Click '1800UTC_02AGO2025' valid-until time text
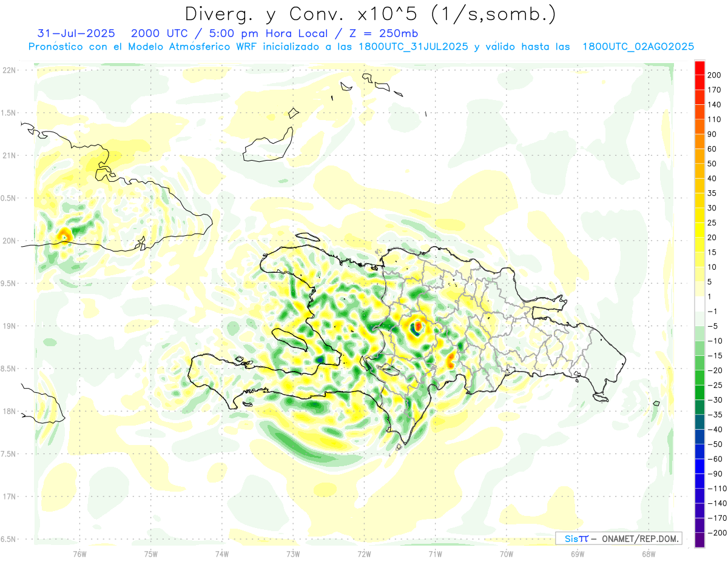The width and height of the screenshot is (728, 562). point(638,47)
